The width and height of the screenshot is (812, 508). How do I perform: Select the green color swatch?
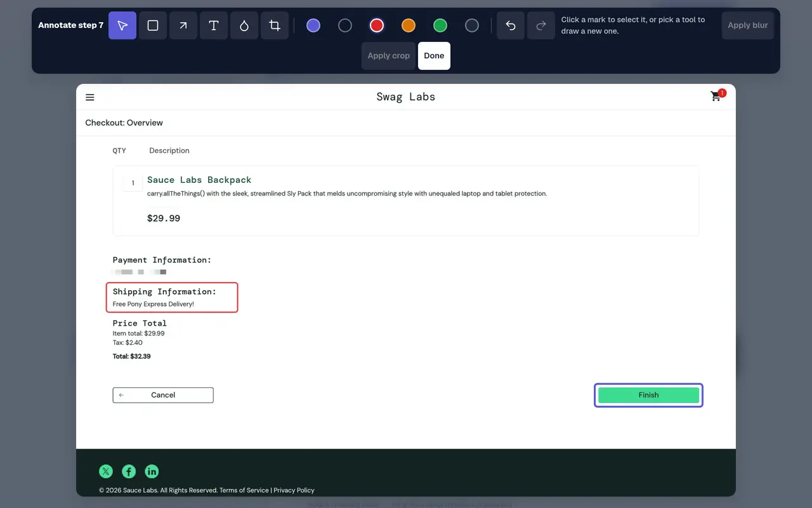[440, 25]
